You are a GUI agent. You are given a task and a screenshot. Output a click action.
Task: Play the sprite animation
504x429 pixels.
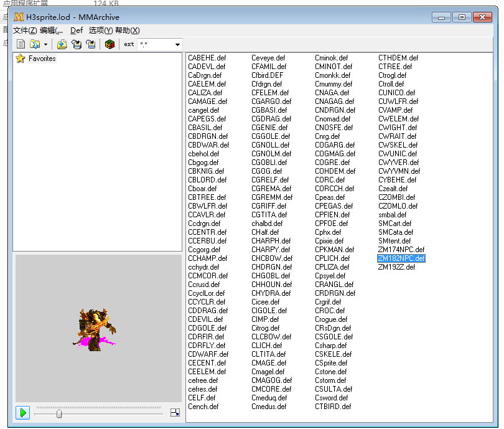click(x=23, y=413)
